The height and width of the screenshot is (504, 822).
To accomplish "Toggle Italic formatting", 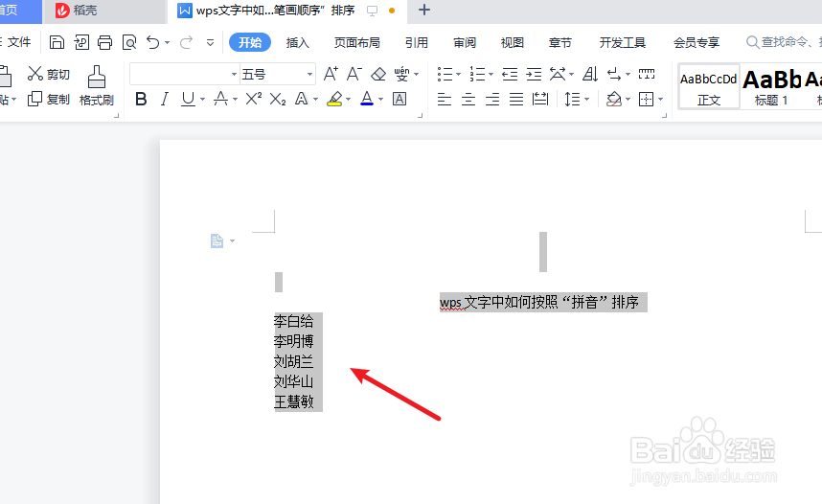I will pyautogui.click(x=165, y=99).
